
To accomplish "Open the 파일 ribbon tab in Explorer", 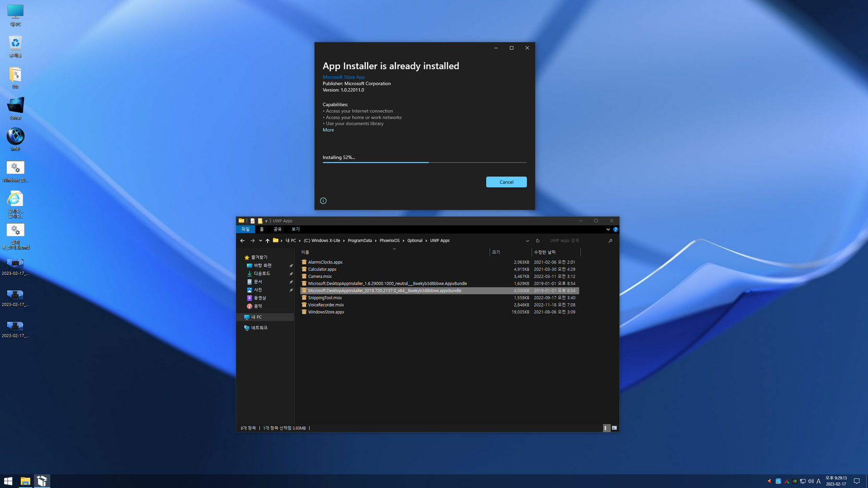I will pos(245,229).
